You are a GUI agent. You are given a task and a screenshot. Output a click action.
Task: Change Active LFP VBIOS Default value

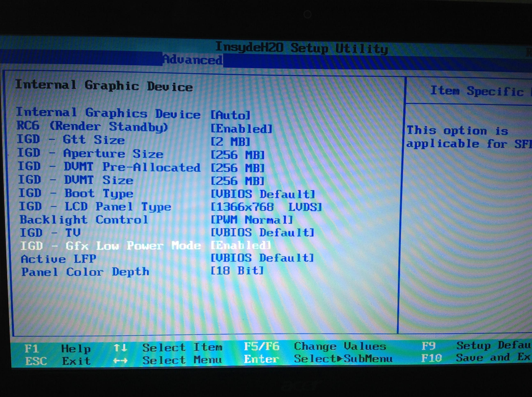262,258
